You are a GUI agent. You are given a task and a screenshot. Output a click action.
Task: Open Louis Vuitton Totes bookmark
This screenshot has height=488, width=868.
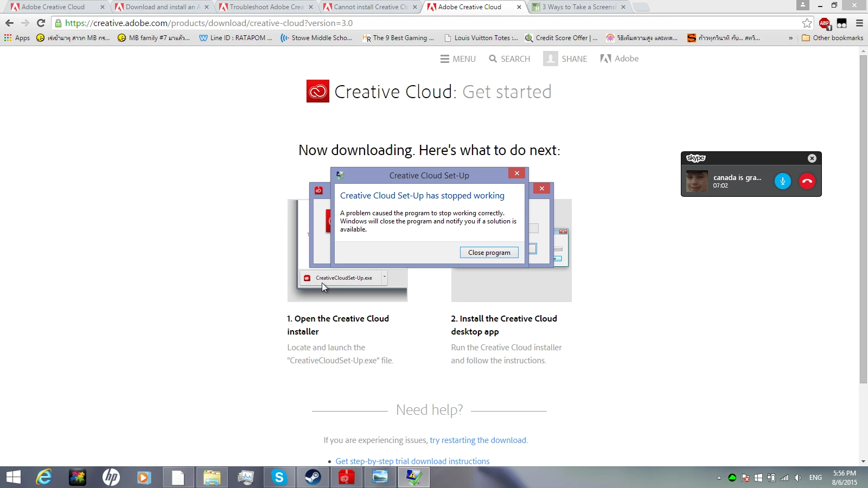click(x=481, y=38)
